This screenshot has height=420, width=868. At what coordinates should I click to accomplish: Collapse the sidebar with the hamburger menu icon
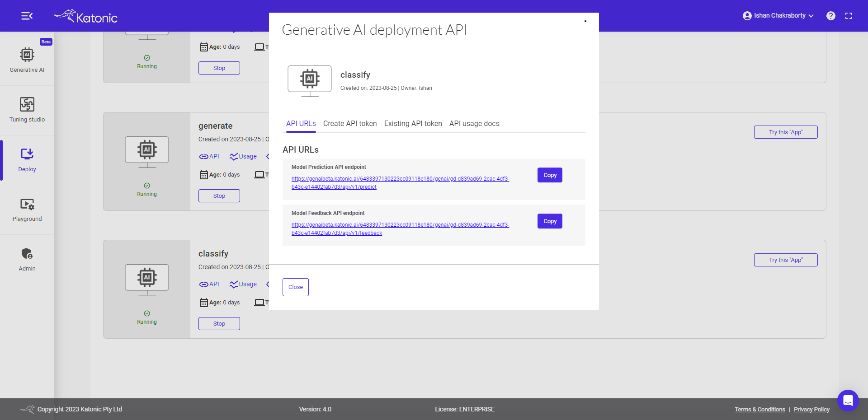point(27,16)
